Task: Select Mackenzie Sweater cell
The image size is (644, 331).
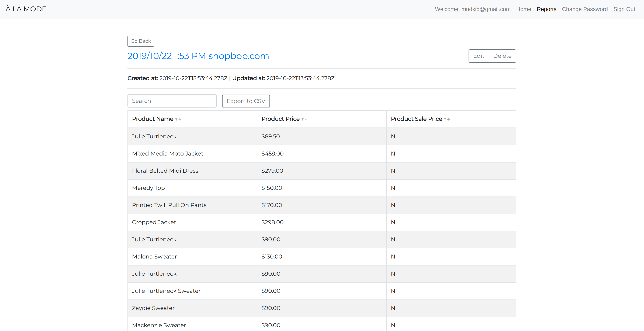Action: 192,324
